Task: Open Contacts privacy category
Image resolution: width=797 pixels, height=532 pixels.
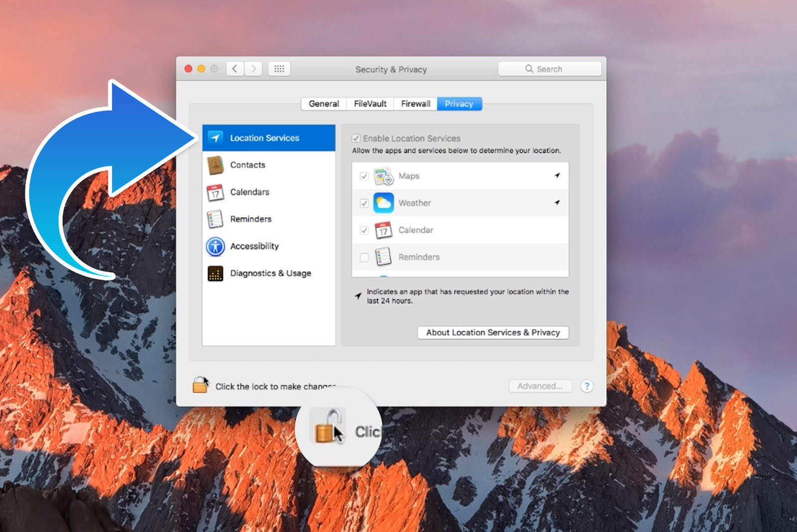Action: click(x=247, y=165)
